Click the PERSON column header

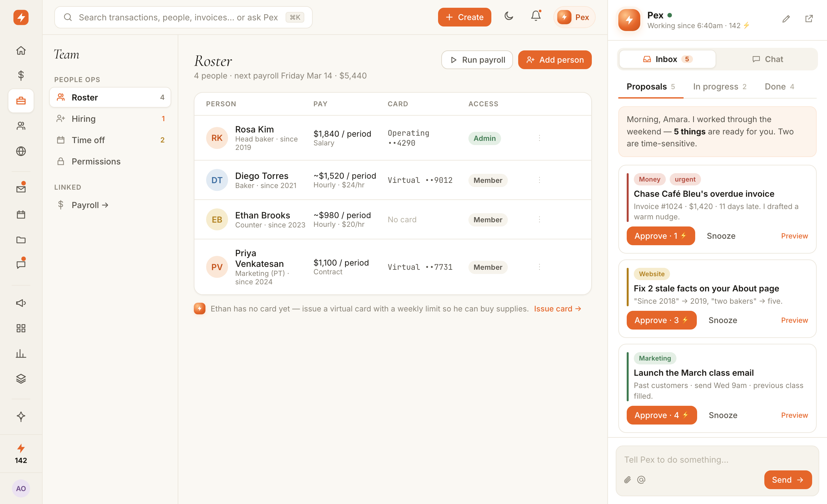pyautogui.click(x=221, y=104)
